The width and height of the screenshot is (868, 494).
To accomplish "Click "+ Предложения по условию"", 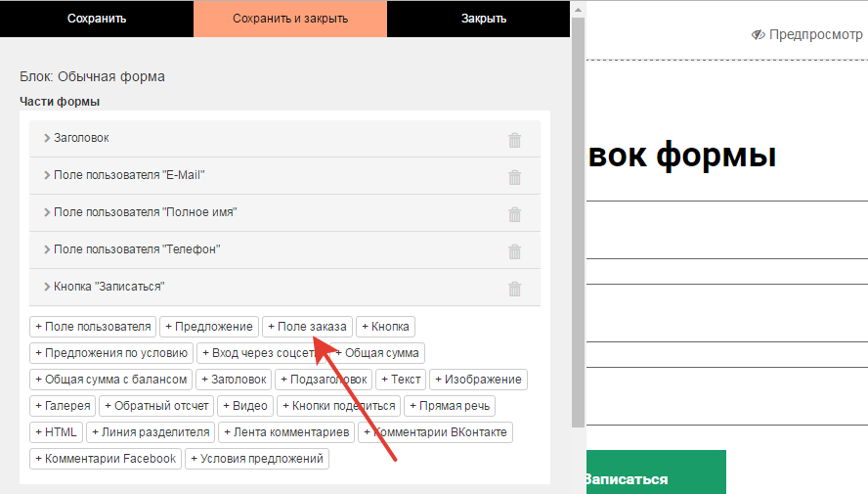I will (111, 353).
